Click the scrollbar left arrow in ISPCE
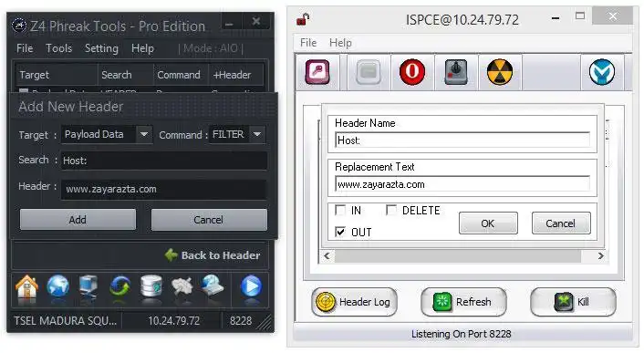Screen dimensions: 644x353 point(327,256)
